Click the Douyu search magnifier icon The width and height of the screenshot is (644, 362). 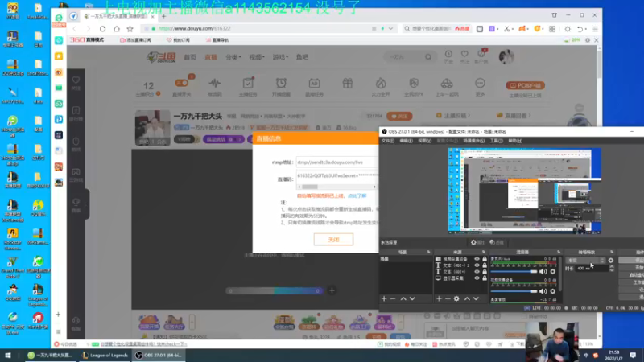(x=428, y=57)
